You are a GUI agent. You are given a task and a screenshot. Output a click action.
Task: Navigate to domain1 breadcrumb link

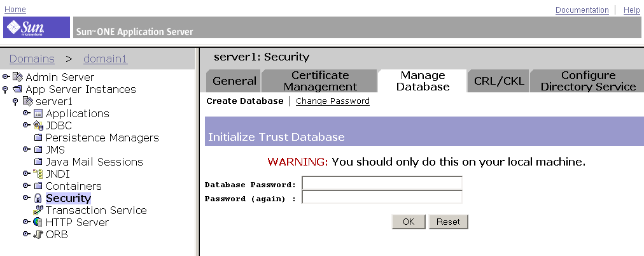[x=106, y=59]
